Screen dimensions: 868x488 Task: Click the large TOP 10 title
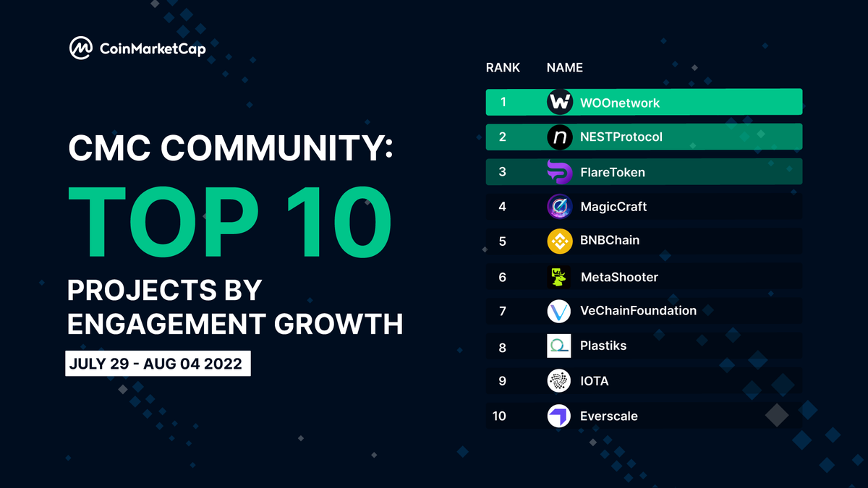[229, 221]
